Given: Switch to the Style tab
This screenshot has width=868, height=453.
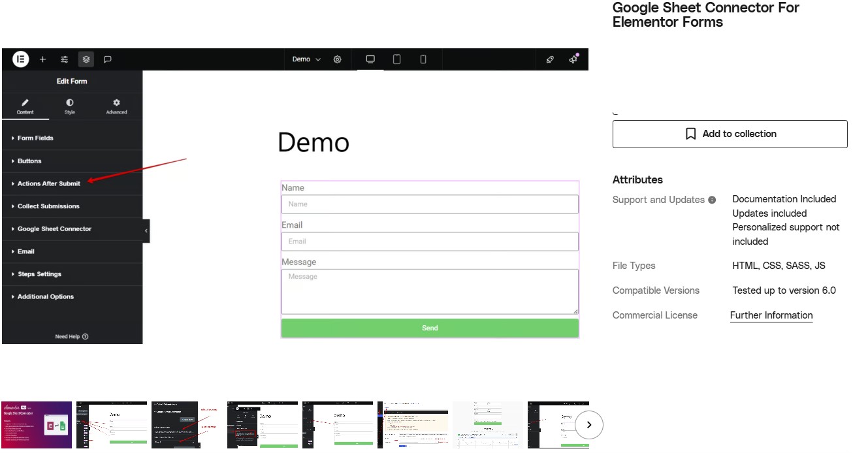Looking at the screenshot, I should [70, 106].
